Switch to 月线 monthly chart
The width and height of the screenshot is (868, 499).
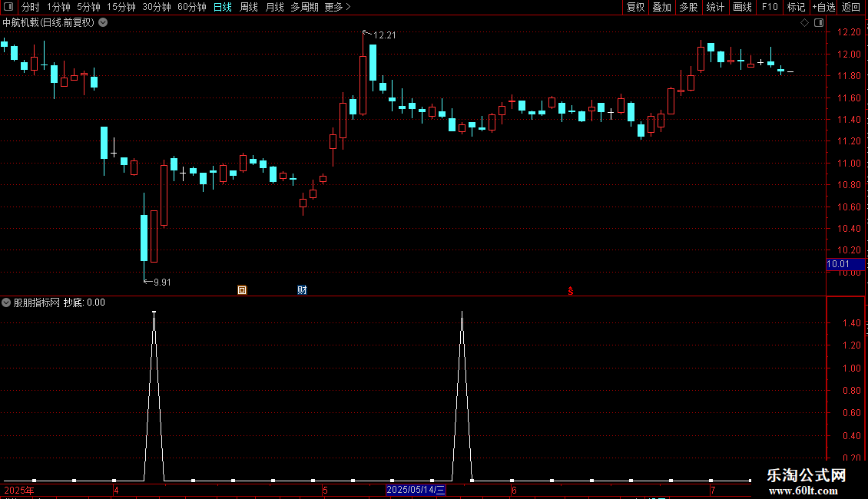click(x=274, y=7)
